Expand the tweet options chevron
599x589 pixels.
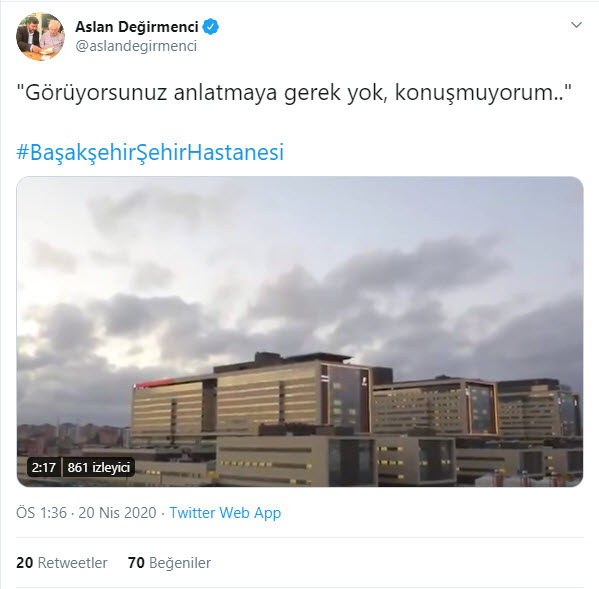point(576,25)
